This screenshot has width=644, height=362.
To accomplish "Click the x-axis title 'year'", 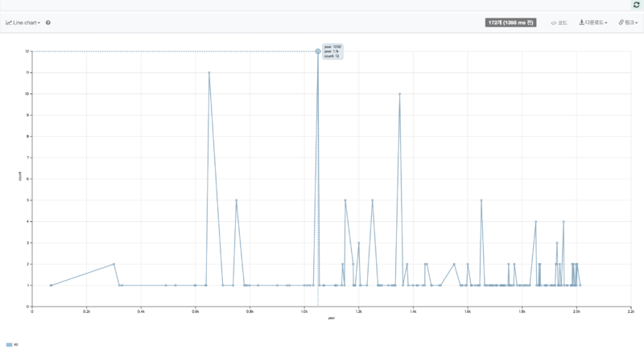I will [331, 318].
